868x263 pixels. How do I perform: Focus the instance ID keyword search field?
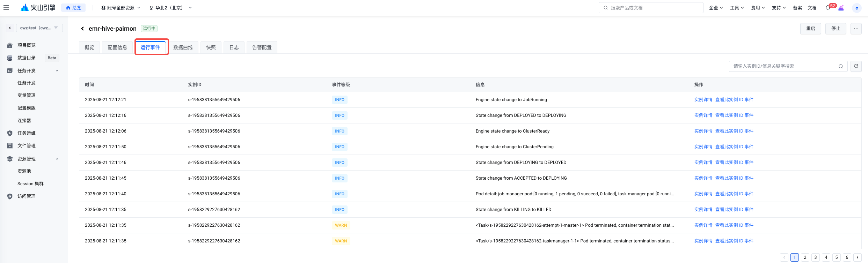[782, 66]
